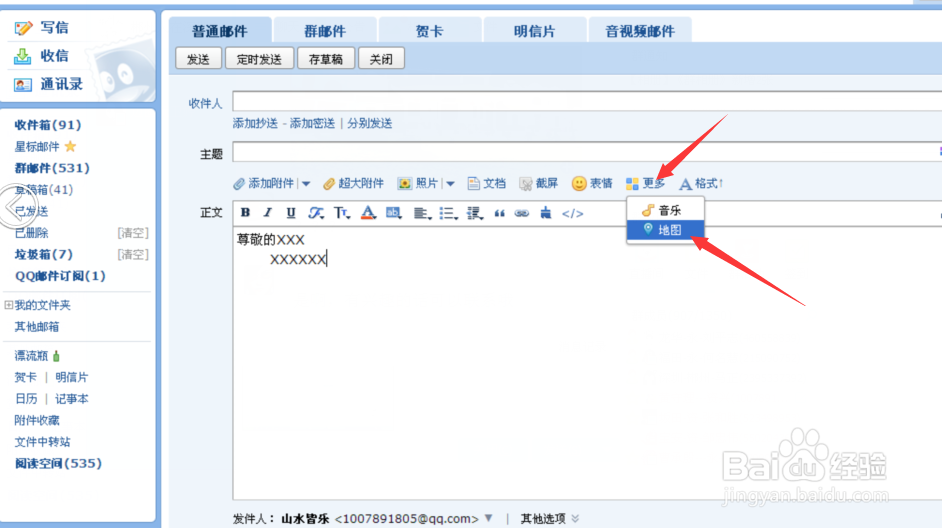Screen dimensions: 942x528
Task: Open 收件箱(91) inbox folder
Action: (x=48, y=125)
